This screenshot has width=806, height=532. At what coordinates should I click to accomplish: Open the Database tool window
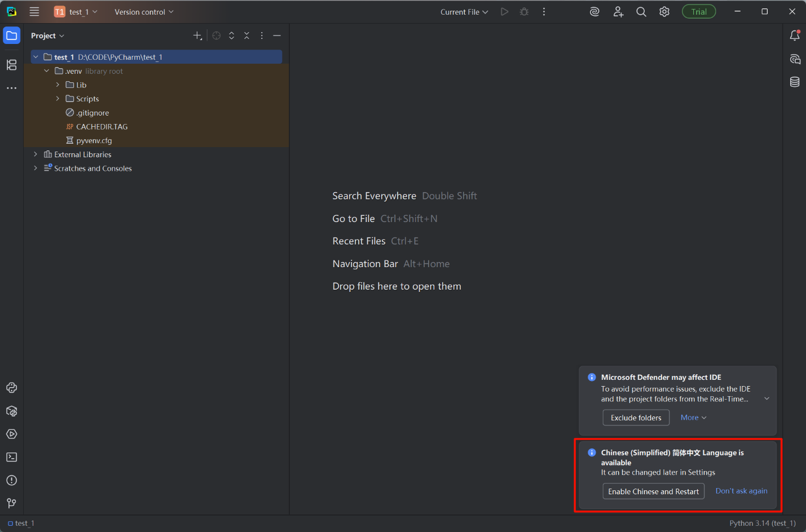795,82
